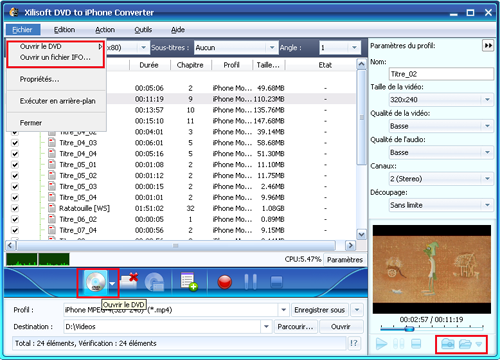
Task: Click the pause conversion icon in main toolbar
Action: click(250, 282)
